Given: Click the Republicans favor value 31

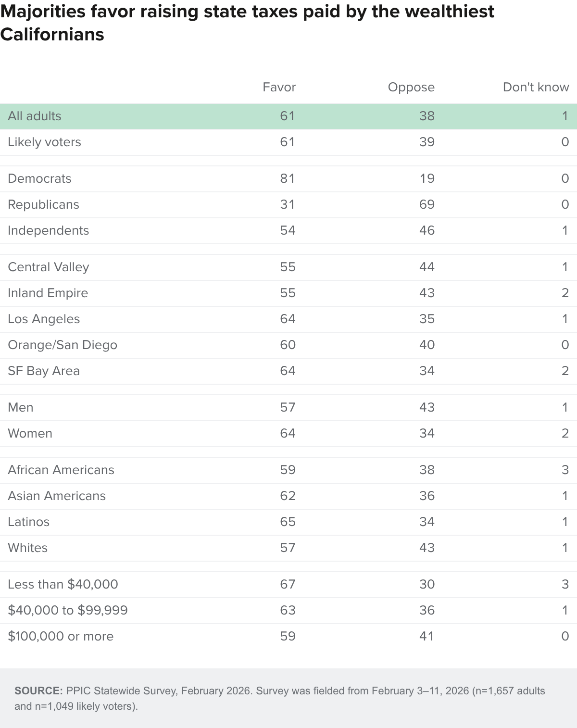Looking at the screenshot, I should (287, 204).
